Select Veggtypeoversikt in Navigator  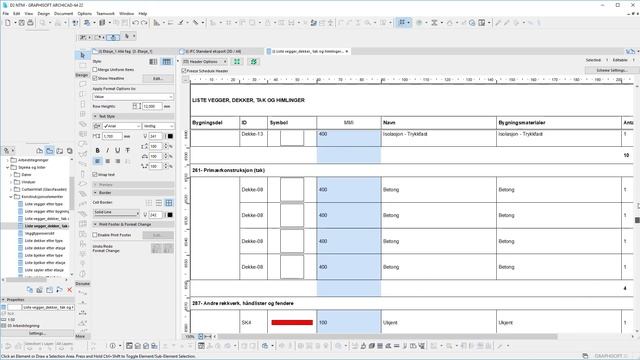point(39,233)
